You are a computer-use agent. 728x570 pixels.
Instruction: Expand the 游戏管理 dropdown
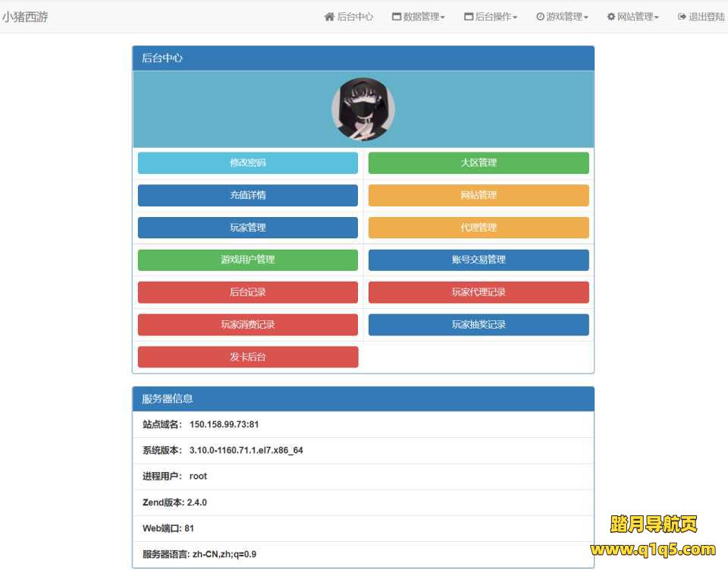[x=561, y=16]
